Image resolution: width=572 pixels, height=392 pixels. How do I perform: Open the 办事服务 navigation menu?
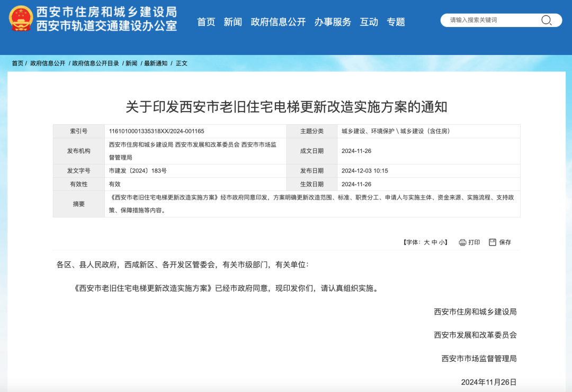[332, 22]
